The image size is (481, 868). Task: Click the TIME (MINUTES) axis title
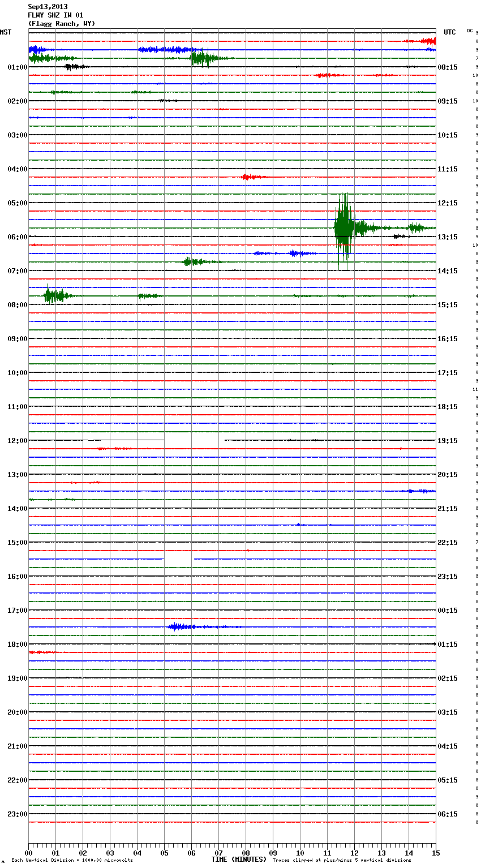click(239, 860)
